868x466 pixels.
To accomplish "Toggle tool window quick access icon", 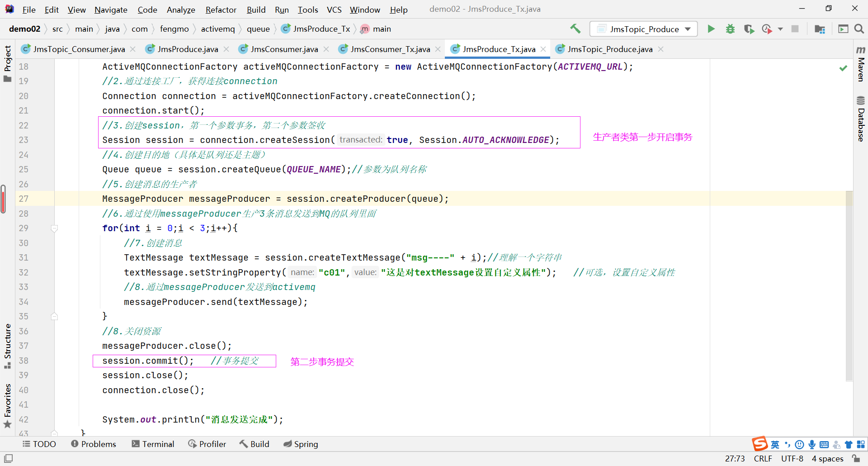I will click(x=8, y=458).
